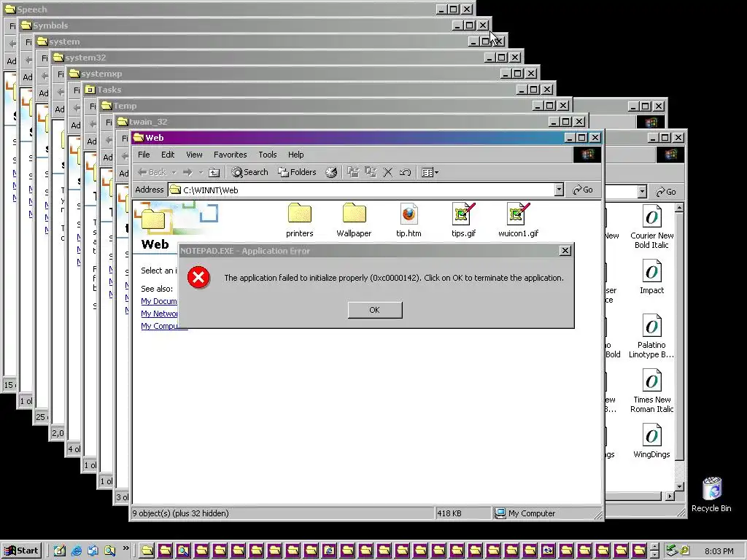Expand the quick launch overflow chevron
Viewport: 747px width, 560px height.
tap(125, 548)
